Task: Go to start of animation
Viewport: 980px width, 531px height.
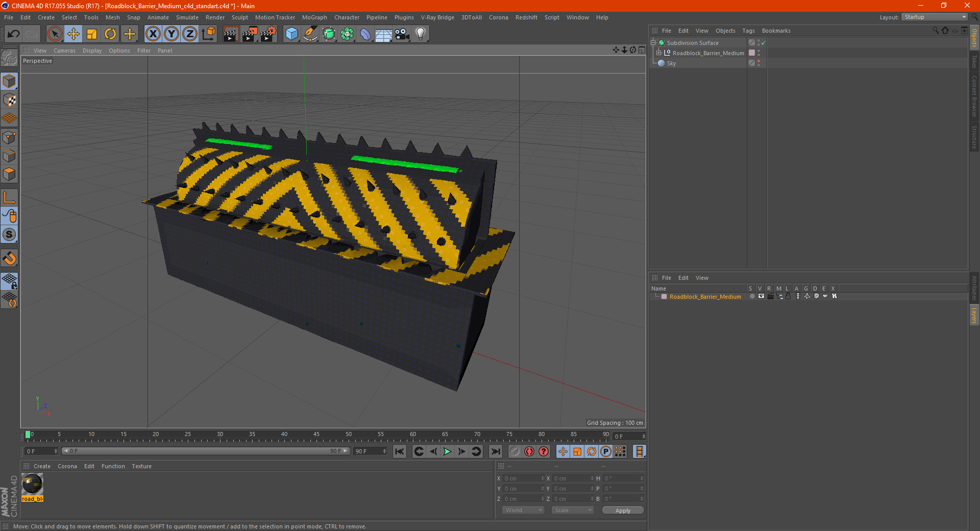Action: (x=400, y=451)
